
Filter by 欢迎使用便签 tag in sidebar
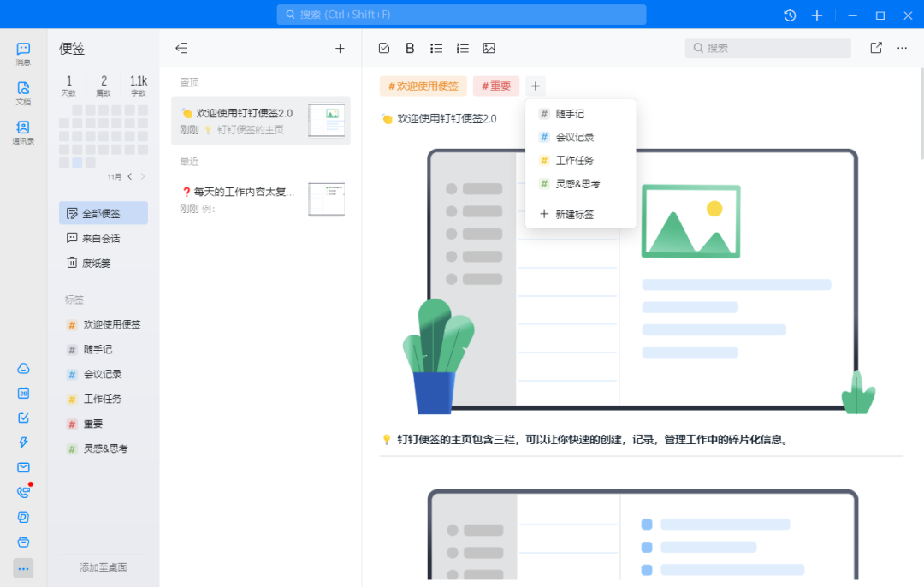[x=104, y=325]
